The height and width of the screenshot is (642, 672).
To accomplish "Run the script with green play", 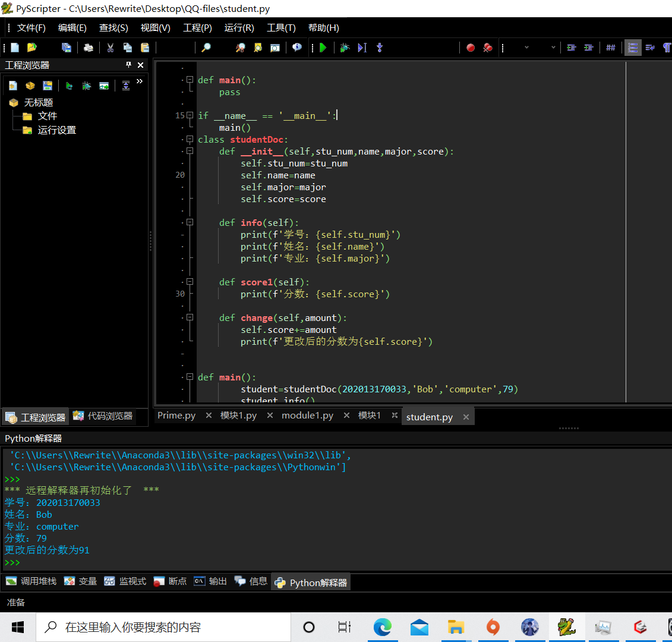I will pos(323,48).
